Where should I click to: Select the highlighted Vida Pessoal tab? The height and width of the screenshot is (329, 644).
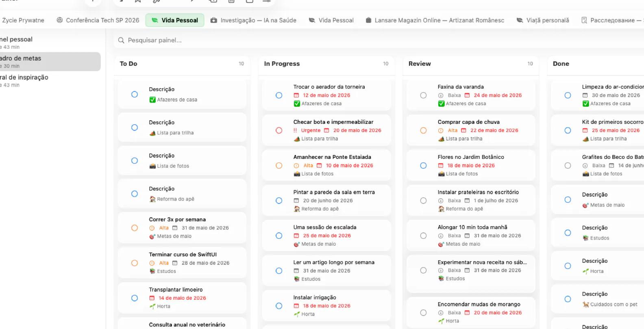coord(175,20)
